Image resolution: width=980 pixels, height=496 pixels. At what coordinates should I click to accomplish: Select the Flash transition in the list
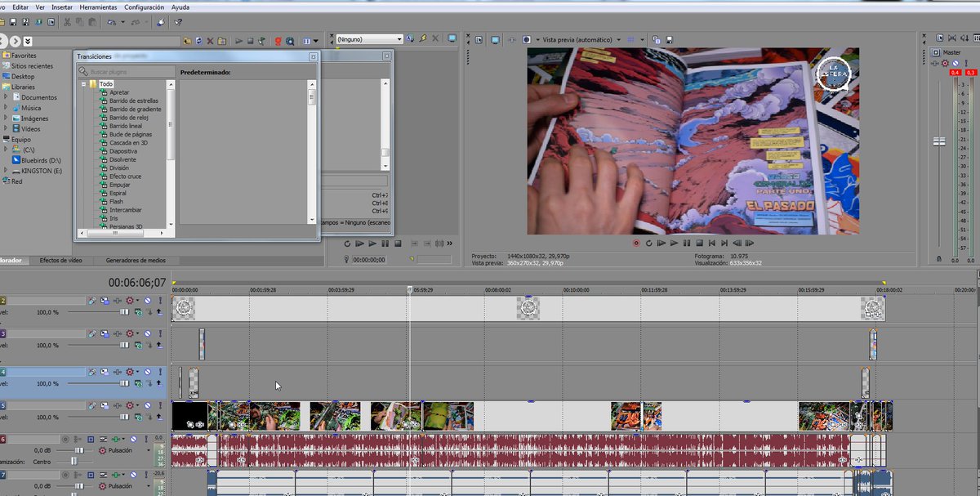pos(116,202)
